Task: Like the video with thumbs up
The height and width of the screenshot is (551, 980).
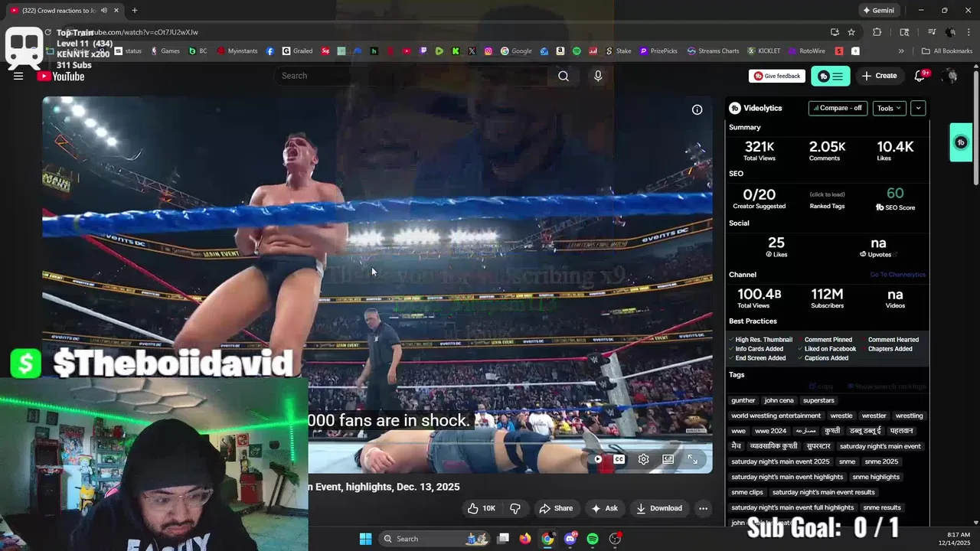Action: pyautogui.click(x=482, y=508)
